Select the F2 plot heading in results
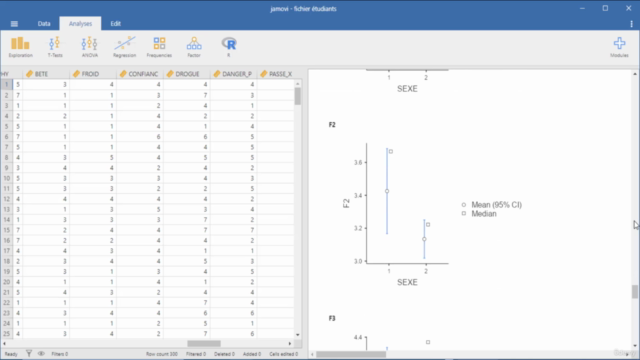640x360 pixels. (332, 125)
